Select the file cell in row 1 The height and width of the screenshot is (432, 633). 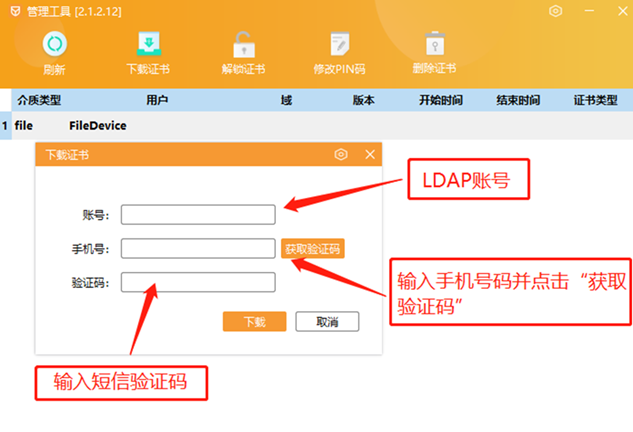point(23,126)
